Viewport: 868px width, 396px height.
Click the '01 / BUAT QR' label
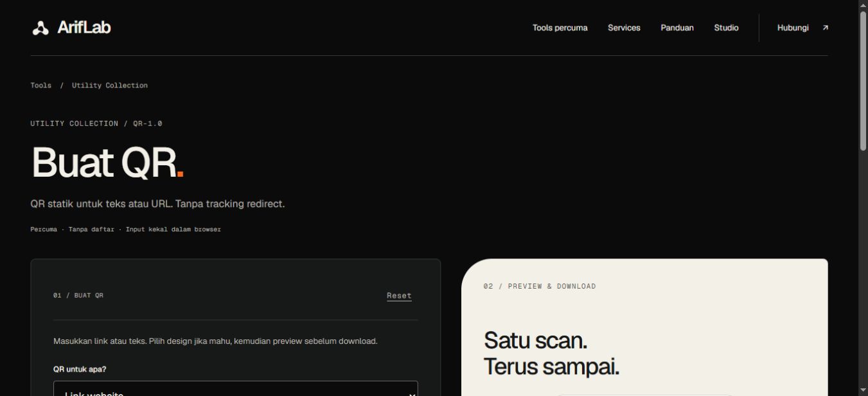coord(78,296)
